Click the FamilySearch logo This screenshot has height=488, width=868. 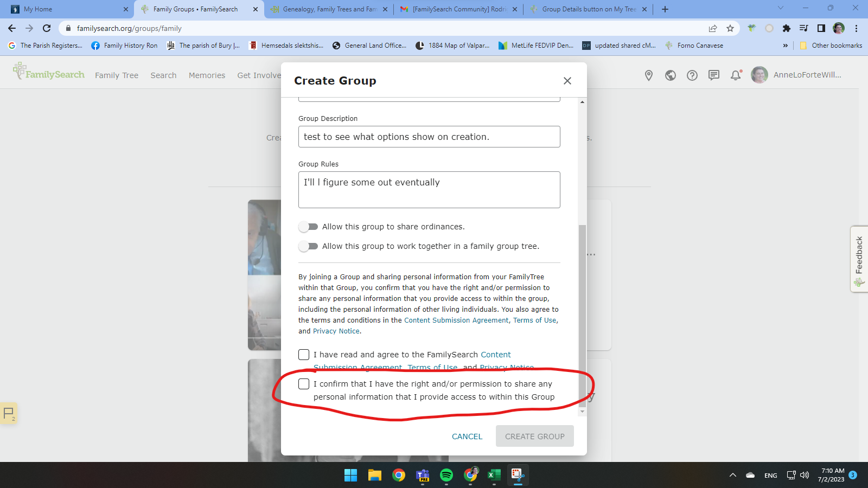click(x=49, y=72)
